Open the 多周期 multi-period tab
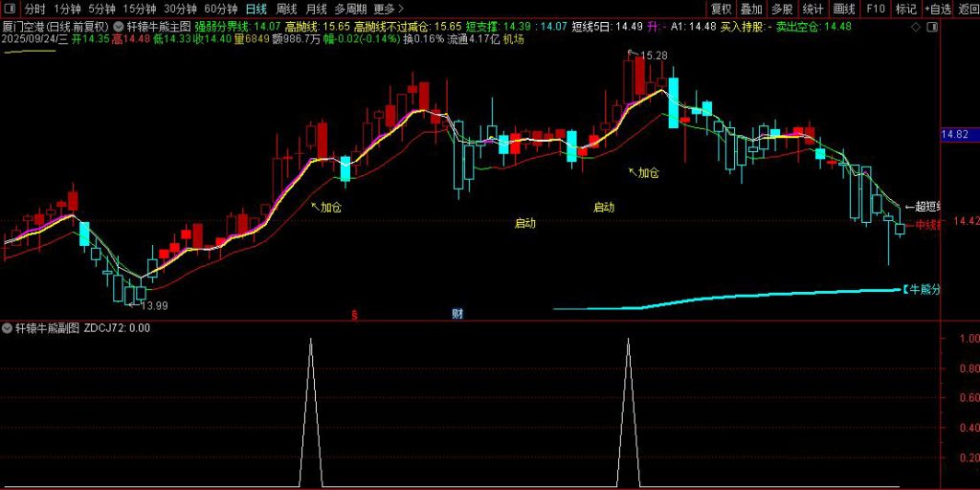 (x=350, y=9)
